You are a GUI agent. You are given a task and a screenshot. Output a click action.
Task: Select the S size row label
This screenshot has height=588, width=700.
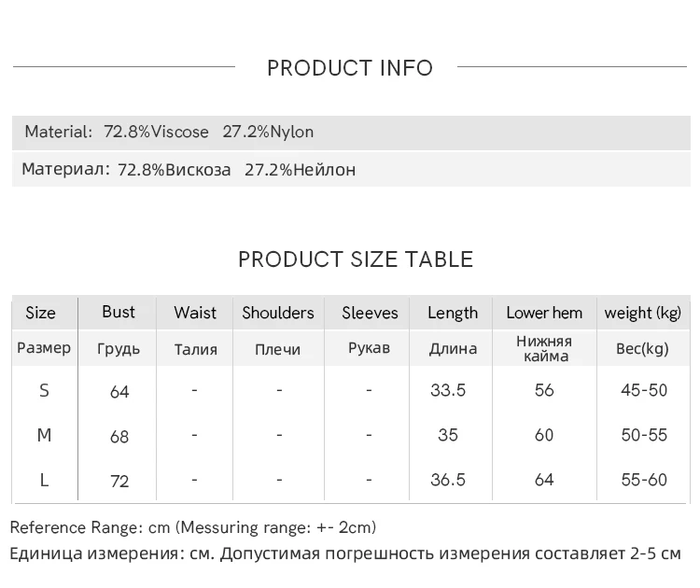click(44, 391)
